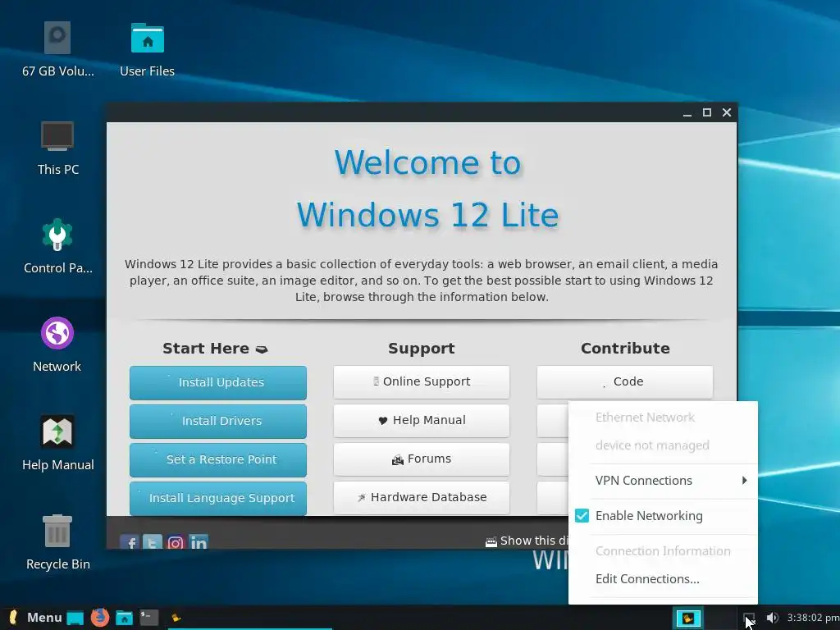The image size is (840, 630).
Task: Choose Edit Connections... from network menu
Action: pos(663,579)
